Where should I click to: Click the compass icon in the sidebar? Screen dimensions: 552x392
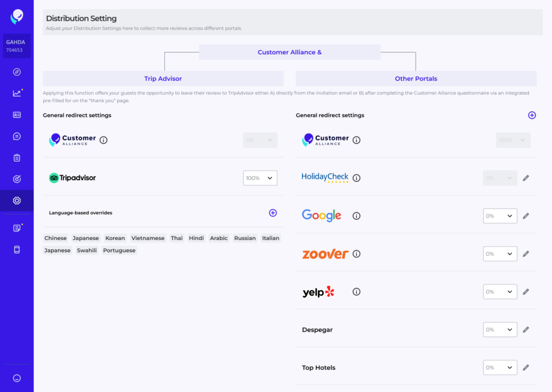tap(17, 72)
